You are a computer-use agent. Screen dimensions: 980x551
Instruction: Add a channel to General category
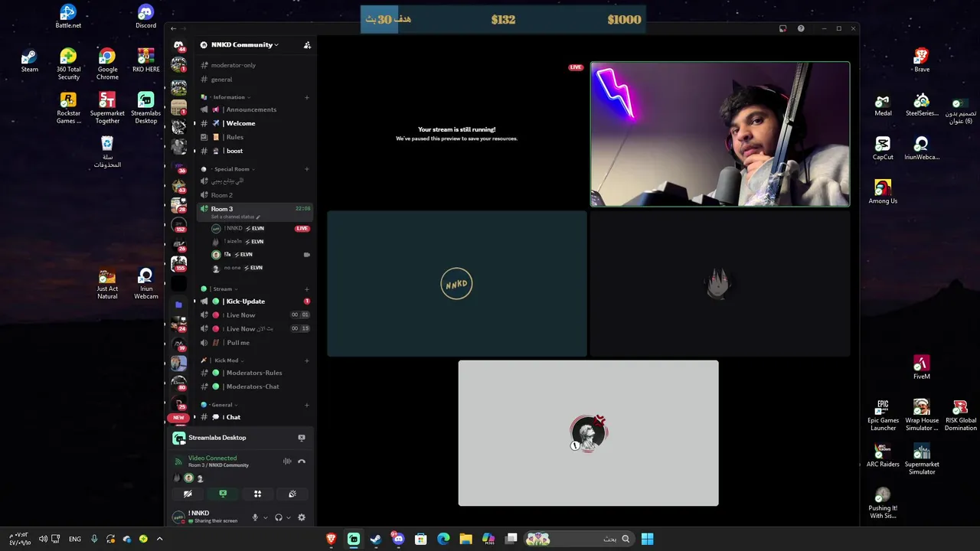click(x=307, y=405)
